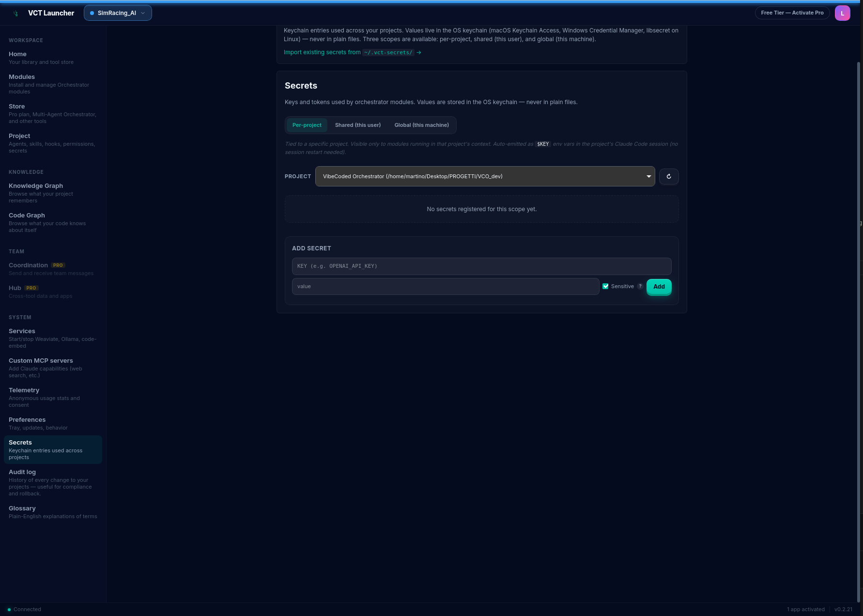
Task: Open Preferences page
Action: [53, 423]
